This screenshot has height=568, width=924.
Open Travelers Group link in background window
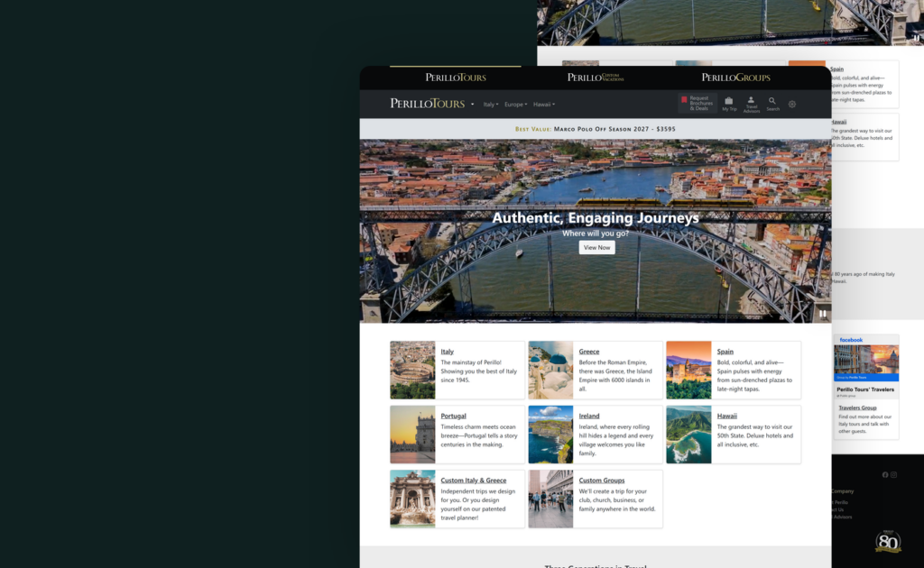[857, 408]
